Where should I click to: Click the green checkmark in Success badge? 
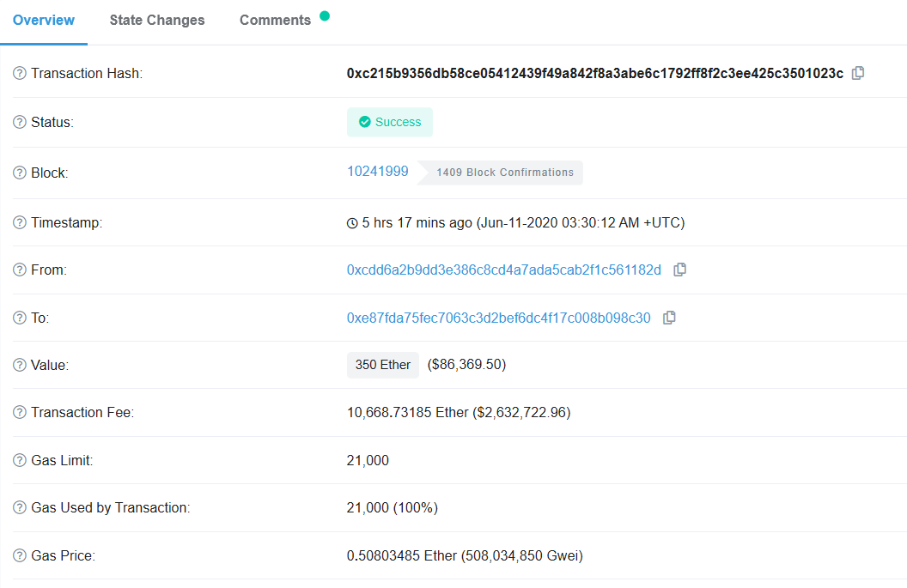tap(364, 122)
